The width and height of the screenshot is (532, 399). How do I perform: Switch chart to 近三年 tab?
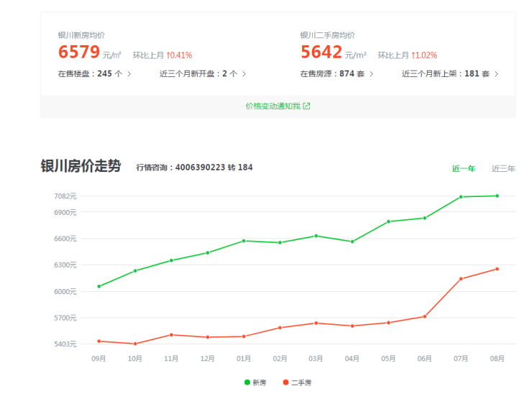click(x=503, y=168)
